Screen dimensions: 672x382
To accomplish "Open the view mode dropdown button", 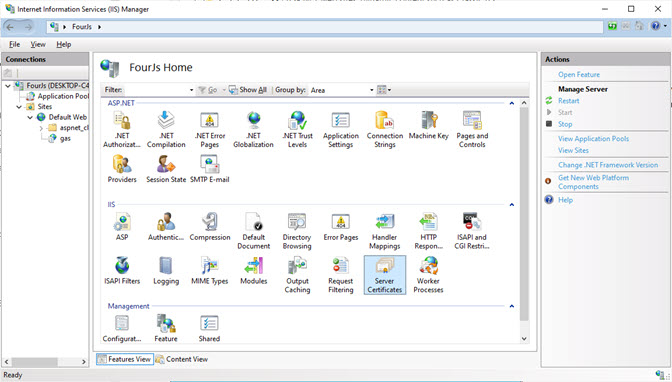I will pos(384,90).
